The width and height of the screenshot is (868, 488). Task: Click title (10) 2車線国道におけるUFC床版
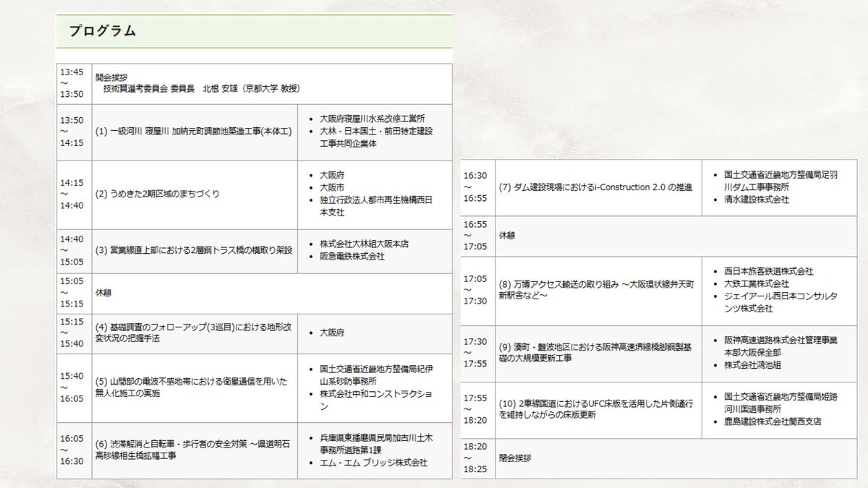click(597, 410)
